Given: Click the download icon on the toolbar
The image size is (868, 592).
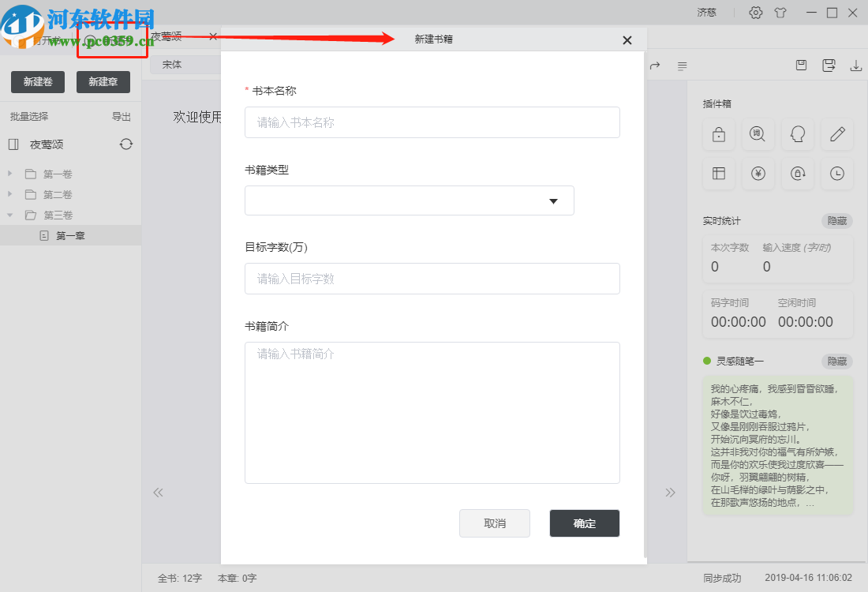Looking at the screenshot, I should coord(856,66).
